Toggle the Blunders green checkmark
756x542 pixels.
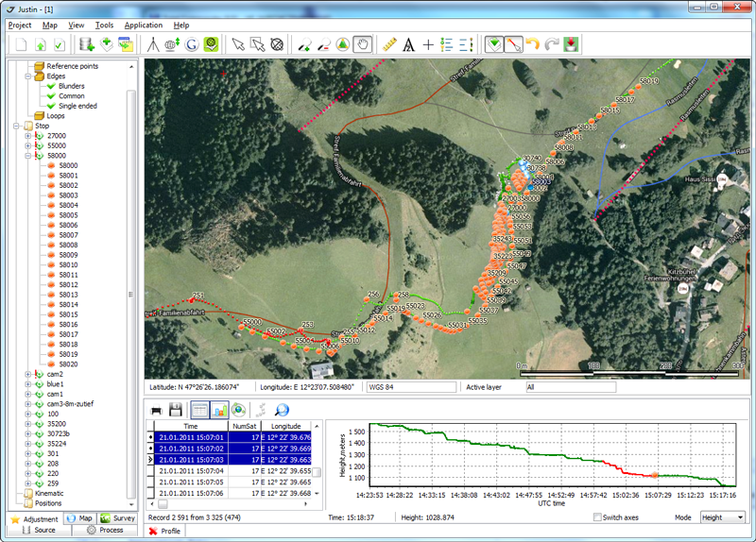click(51, 86)
